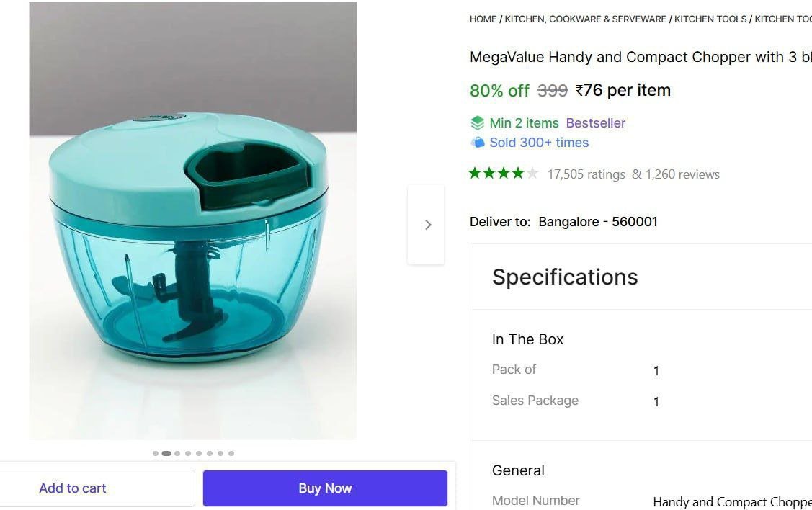Screen dimensions: 812x510
Task: Select the third image carousel dot
Action: (177, 454)
